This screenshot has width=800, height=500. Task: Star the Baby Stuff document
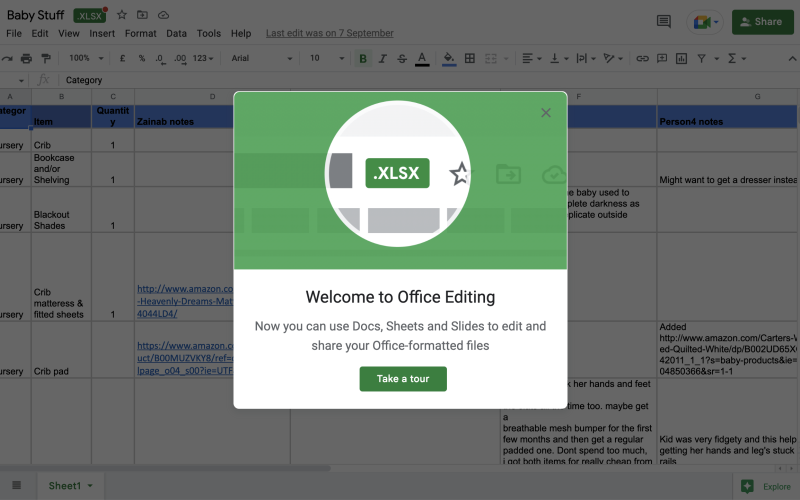(122, 15)
